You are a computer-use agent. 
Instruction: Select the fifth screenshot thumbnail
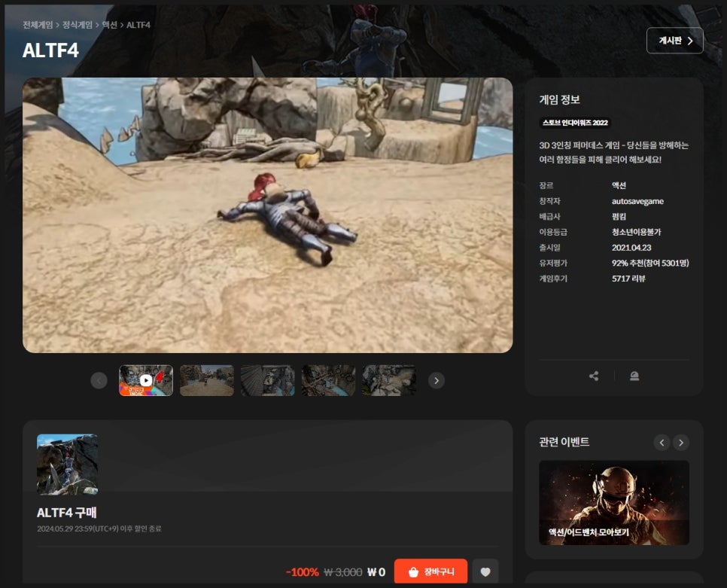click(389, 381)
